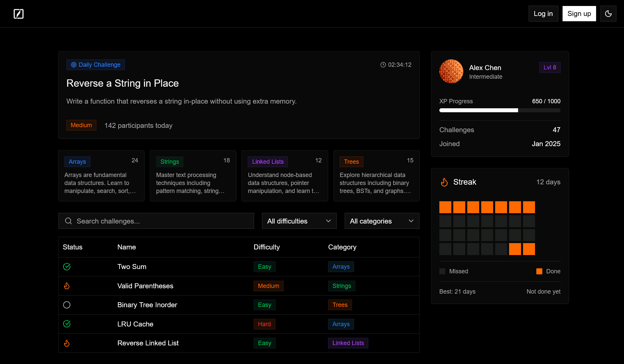Click the Category column header
Screen dimensions: 624x364
click(x=342, y=247)
